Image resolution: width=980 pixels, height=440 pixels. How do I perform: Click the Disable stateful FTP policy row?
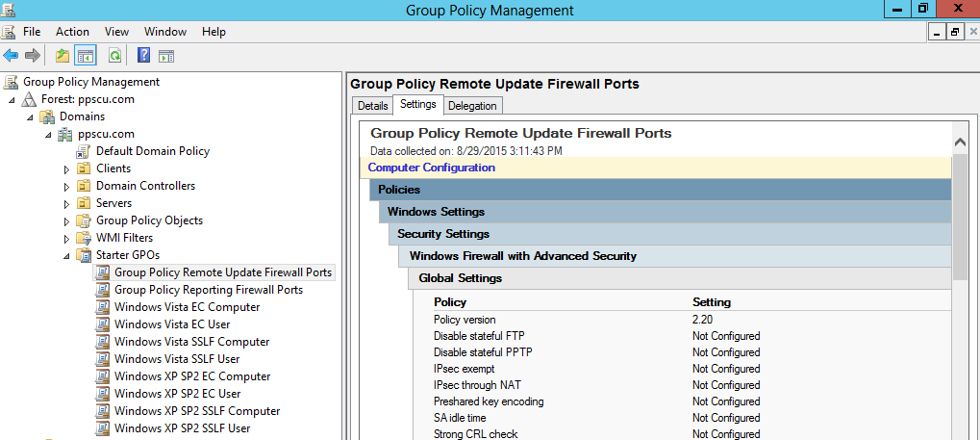pyautogui.click(x=691, y=336)
